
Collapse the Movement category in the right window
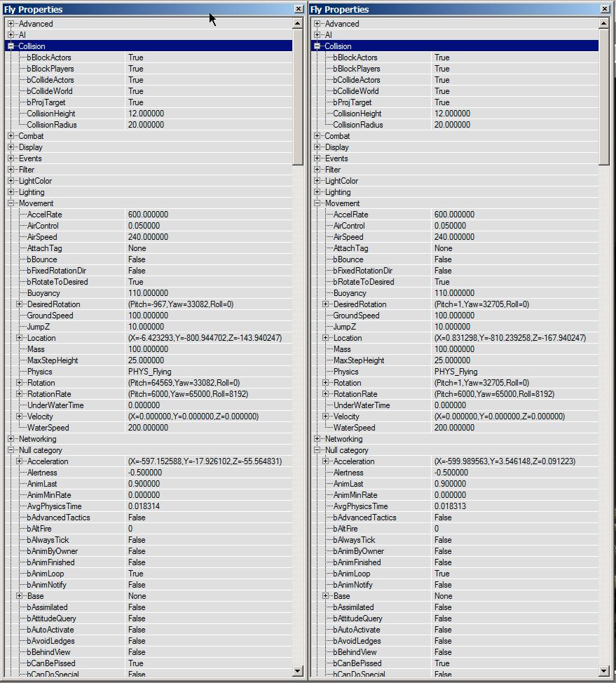coord(317,203)
